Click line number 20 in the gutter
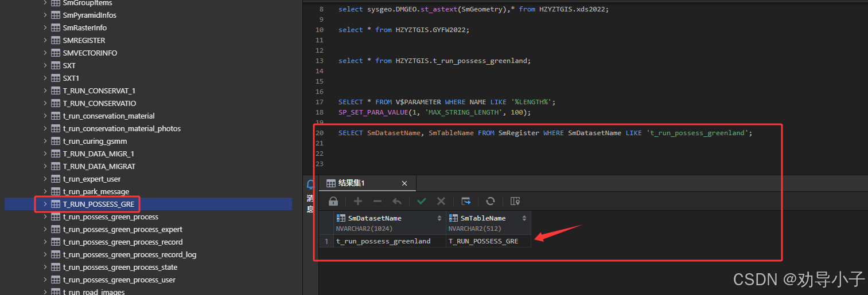 coord(320,132)
